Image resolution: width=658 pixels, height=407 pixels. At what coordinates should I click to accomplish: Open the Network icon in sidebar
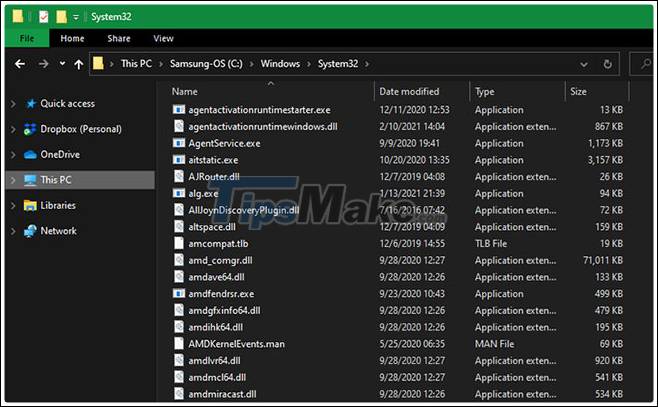29,231
